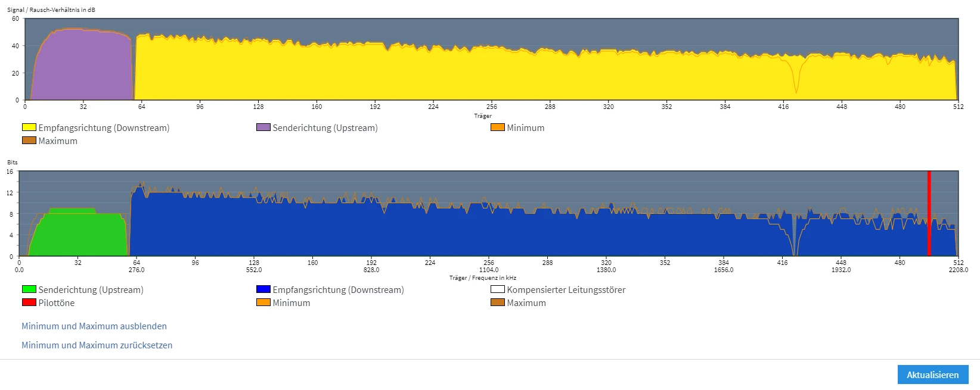The width and height of the screenshot is (980, 390).
Task: Click orange Minimum swatch in SNR legend
Action: (x=498, y=127)
